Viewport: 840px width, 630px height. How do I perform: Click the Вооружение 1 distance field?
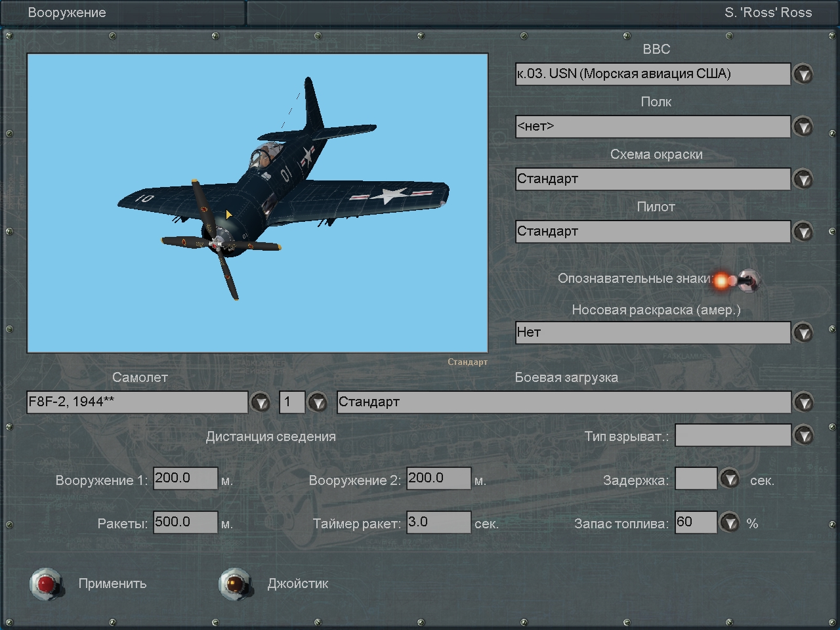point(185,478)
